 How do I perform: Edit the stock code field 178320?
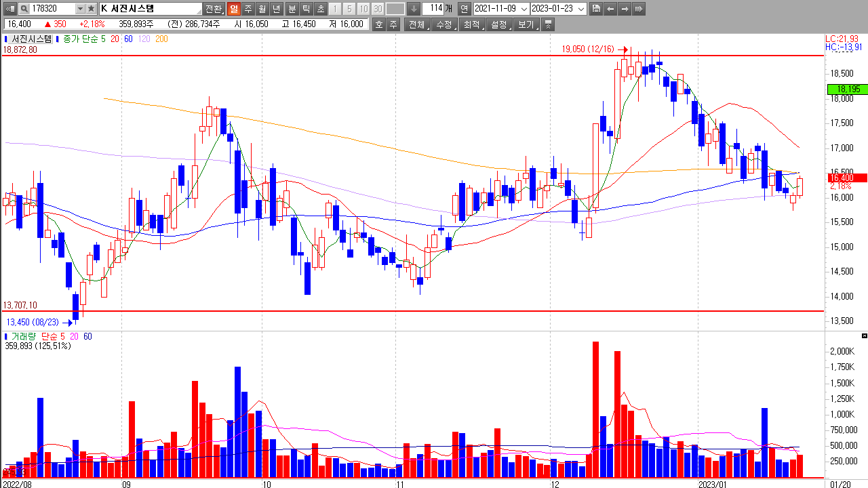click(x=52, y=9)
